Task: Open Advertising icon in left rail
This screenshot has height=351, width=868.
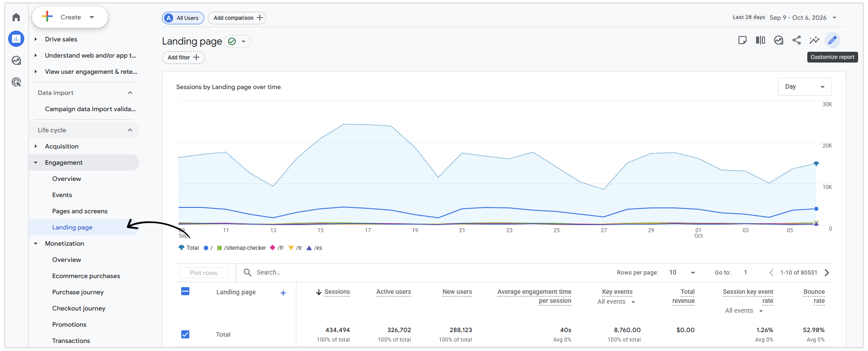Action: point(16,82)
